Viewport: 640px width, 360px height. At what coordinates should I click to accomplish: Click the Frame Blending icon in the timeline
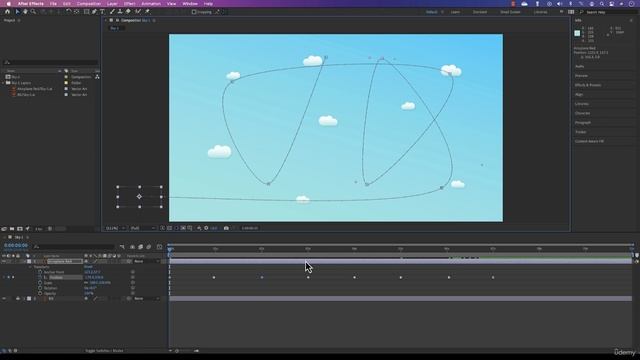point(140,247)
